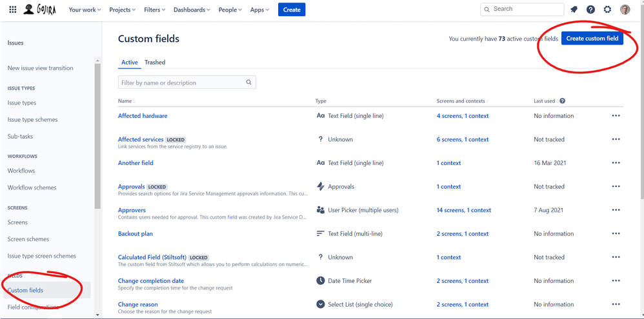Open more actions for Calculated Field (Stiltsoft)
The width and height of the screenshot is (644, 319).
pyautogui.click(x=616, y=258)
